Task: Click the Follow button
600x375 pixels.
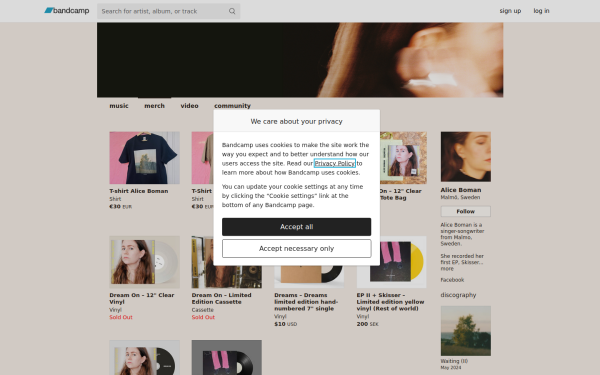Action: pyautogui.click(x=466, y=211)
